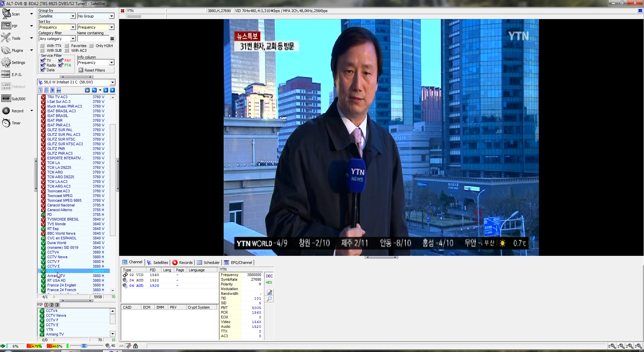Select PIP slot 3
The height and width of the screenshot is (352, 644).
(x=57, y=305)
